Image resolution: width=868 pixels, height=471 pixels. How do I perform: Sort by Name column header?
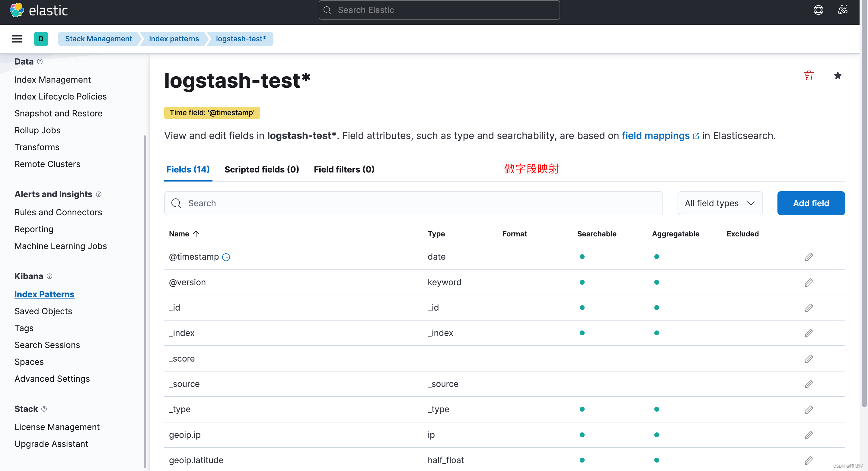[184, 234]
